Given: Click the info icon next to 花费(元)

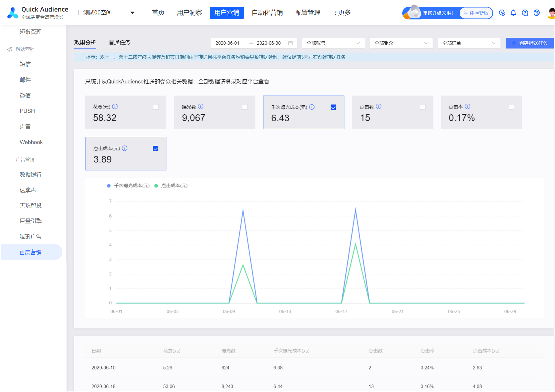Looking at the screenshot, I should (115, 107).
